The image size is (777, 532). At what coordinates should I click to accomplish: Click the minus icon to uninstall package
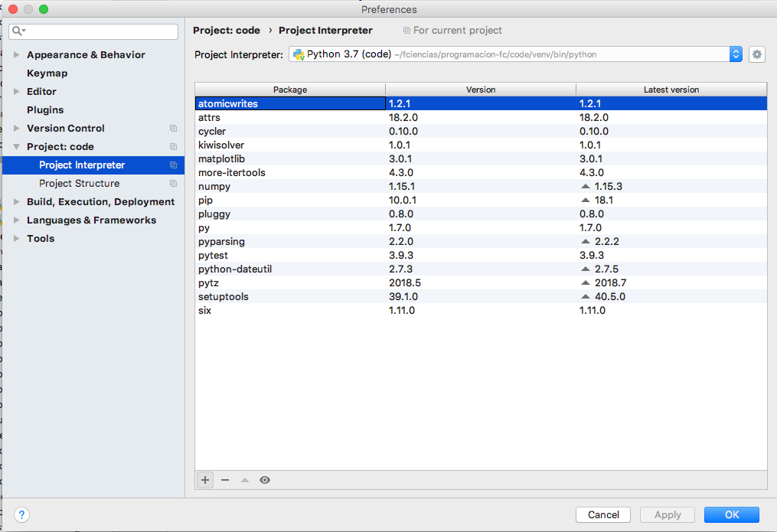[x=225, y=480]
